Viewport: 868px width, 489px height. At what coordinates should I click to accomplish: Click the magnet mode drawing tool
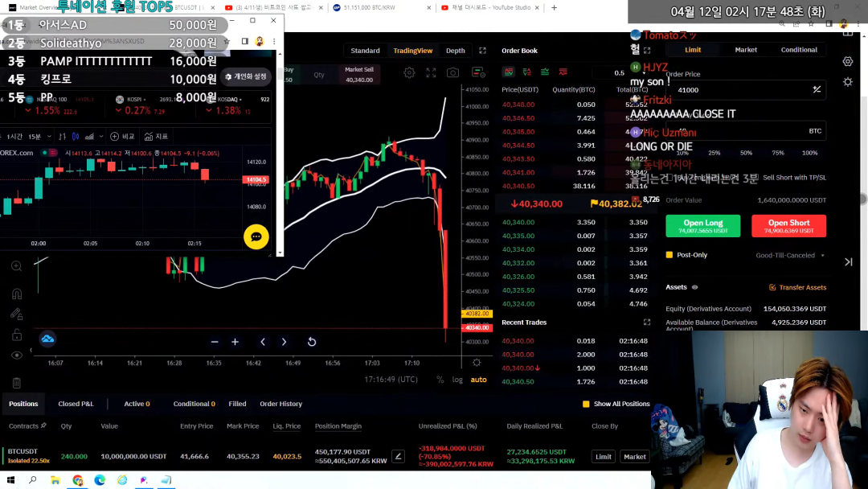click(16, 294)
